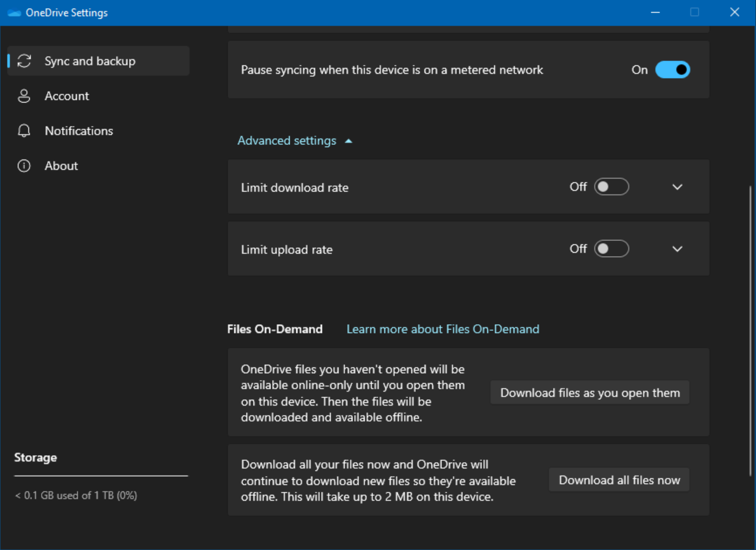The height and width of the screenshot is (550, 756).
Task: Click the person icon next to Account
Action: [24, 95]
